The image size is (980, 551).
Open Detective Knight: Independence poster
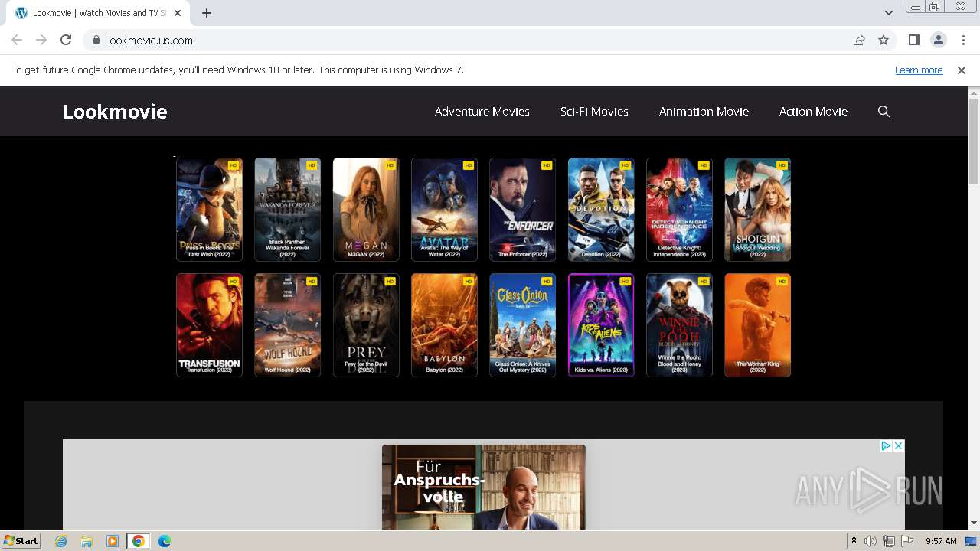[x=679, y=210]
